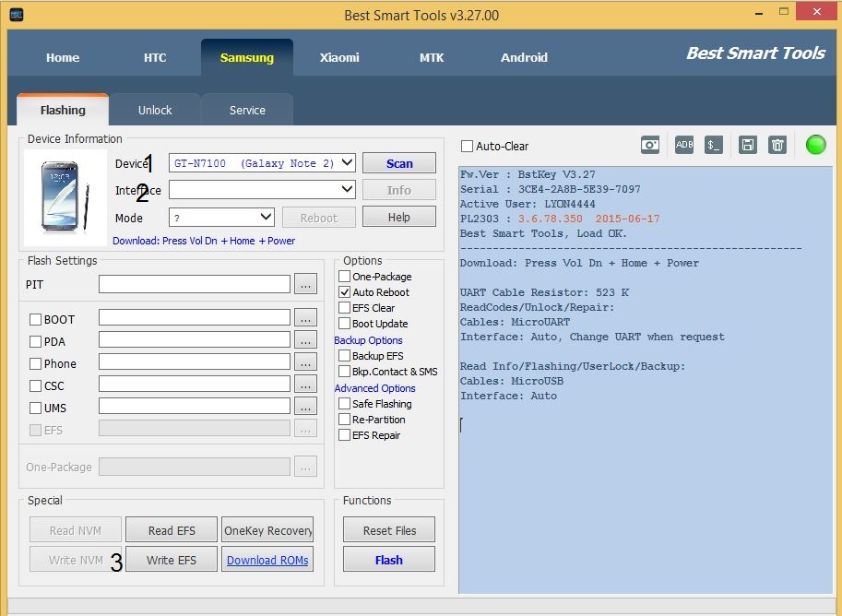The width and height of the screenshot is (842, 616).
Task: Tick the Phone file checkbox
Action: click(35, 363)
